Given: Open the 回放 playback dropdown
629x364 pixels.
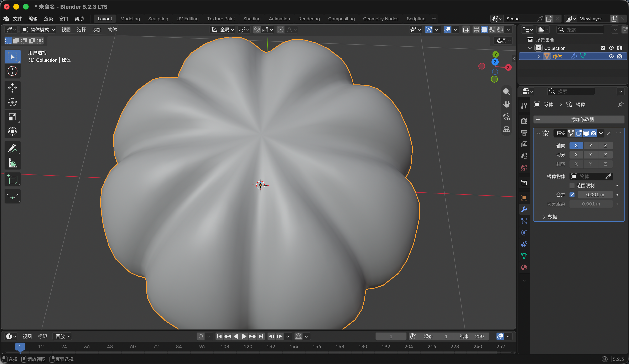Looking at the screenshot, I should pos(63,336).
